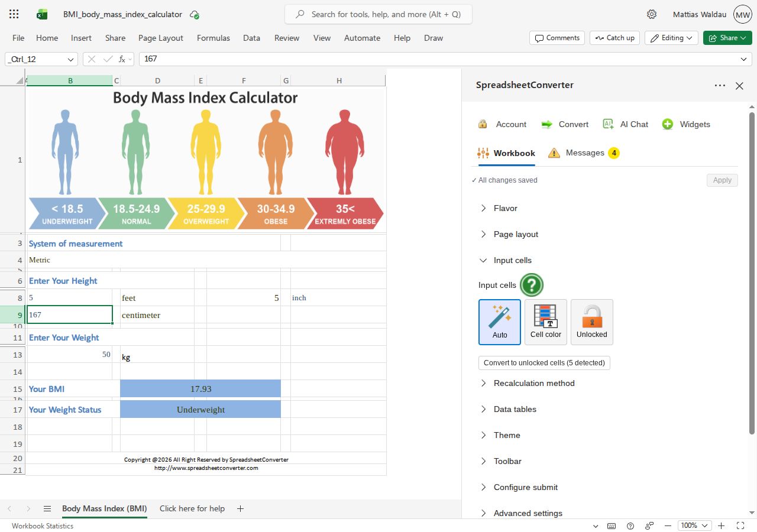Switch to the Messages tab
This screenshot has height=532, width=757.
pyautogui.click(x=584, y=153)
